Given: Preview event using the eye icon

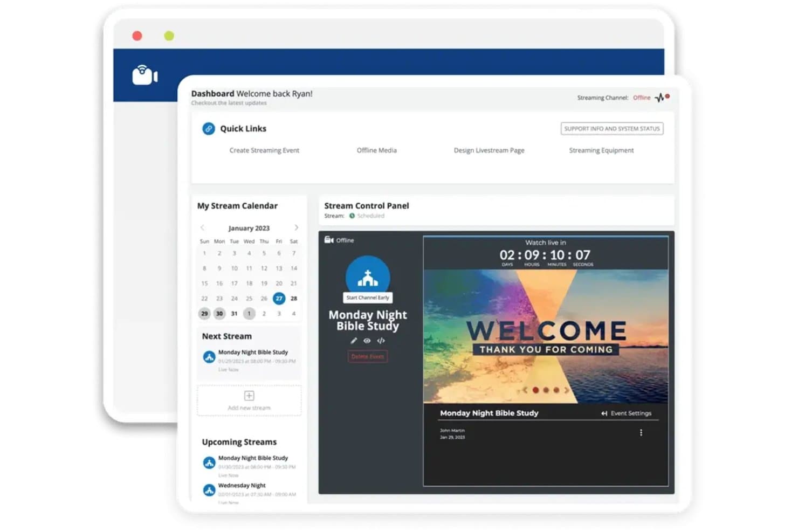Looking at the screenshot, I should (367, 341).
